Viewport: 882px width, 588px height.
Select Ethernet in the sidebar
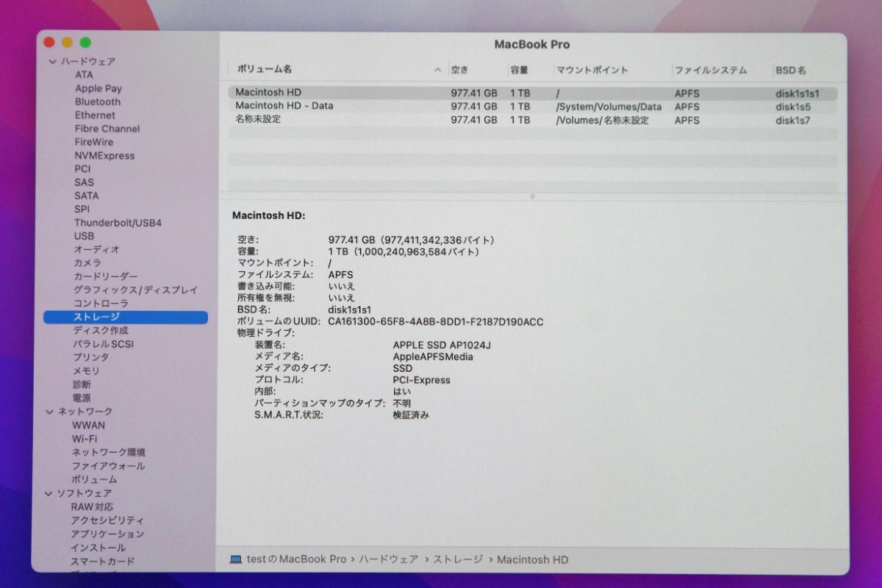tap(95, 115)
